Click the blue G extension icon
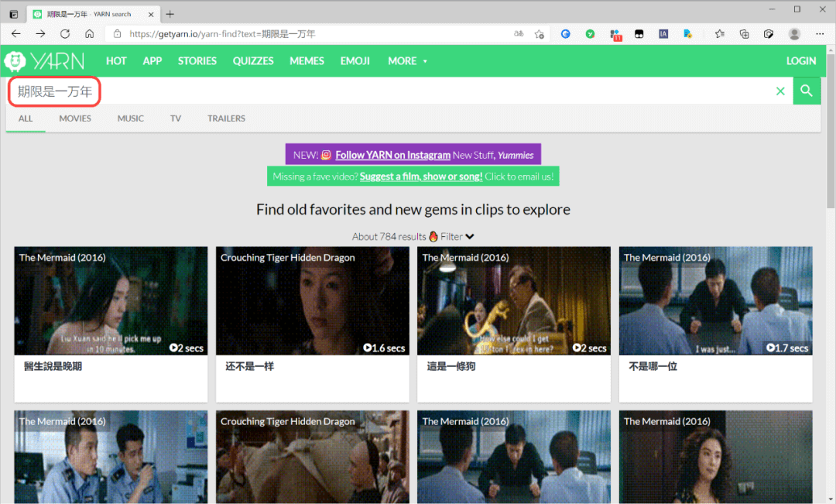Image resolution: width=836 pixels, height=504 pixels. (x=566, y=33)
